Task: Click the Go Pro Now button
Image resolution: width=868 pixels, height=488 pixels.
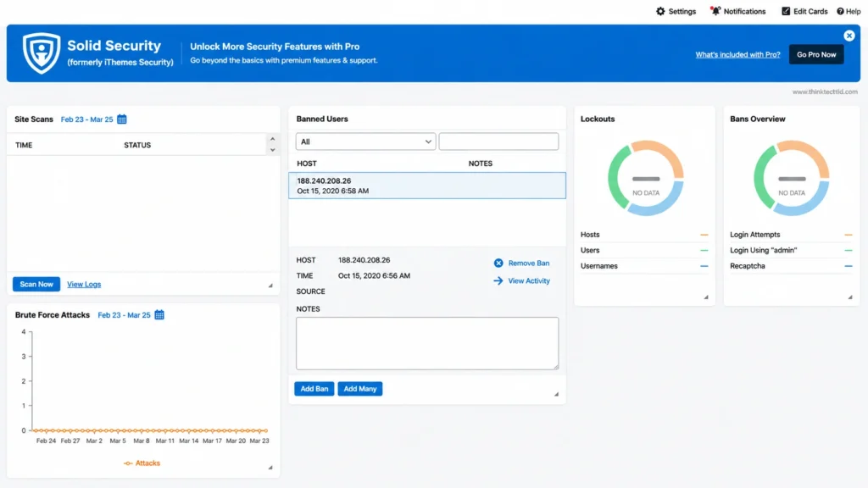Action: pyautogui.click(x=816, y=55)
